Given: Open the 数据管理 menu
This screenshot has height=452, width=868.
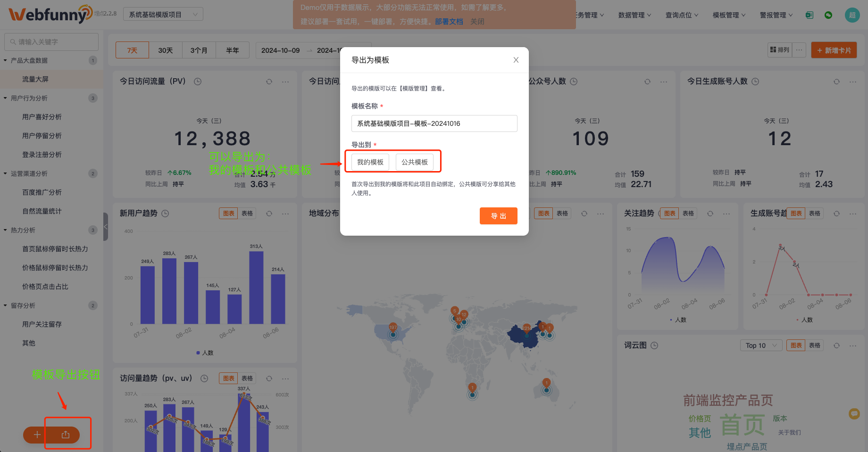Looking at the screenshot, I should [x=634, y=15].
